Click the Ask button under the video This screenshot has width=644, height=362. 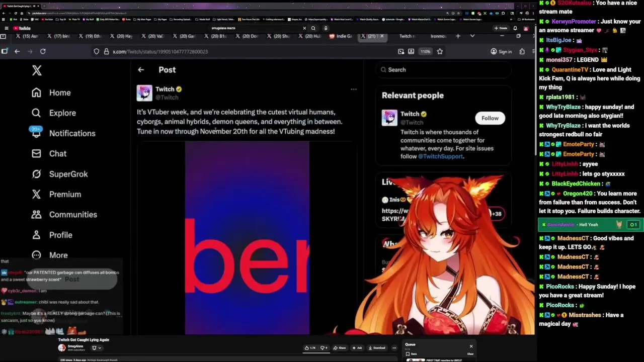[x=357, y=348]
